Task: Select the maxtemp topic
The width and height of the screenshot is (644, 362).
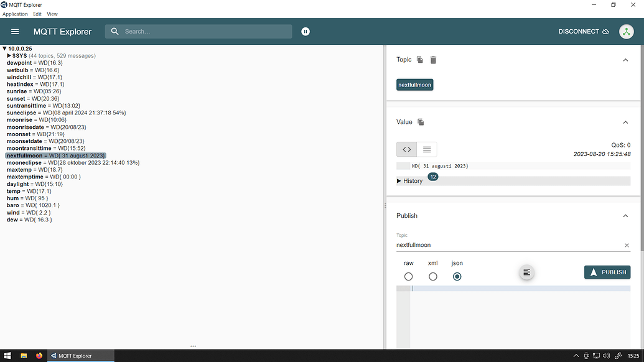Action: click(x=34, y=170)
